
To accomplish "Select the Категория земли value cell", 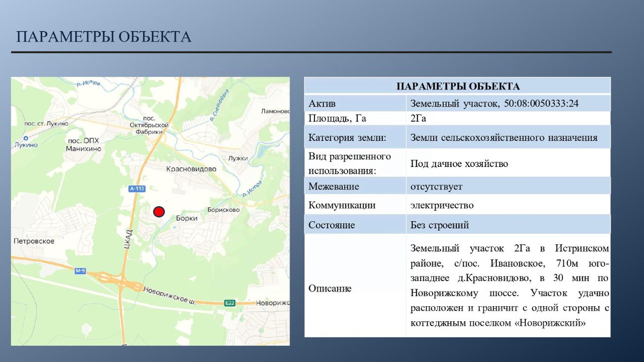I will (x=508, y=137).
